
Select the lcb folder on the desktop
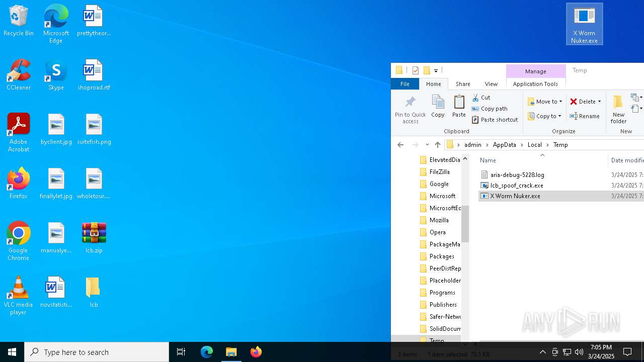94,292
